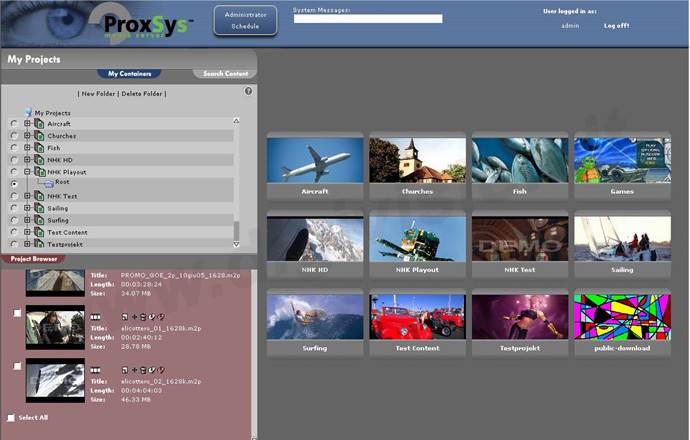
Task: Click red round icon for elicottero_02 clip
Action: [x=161, y=370]
